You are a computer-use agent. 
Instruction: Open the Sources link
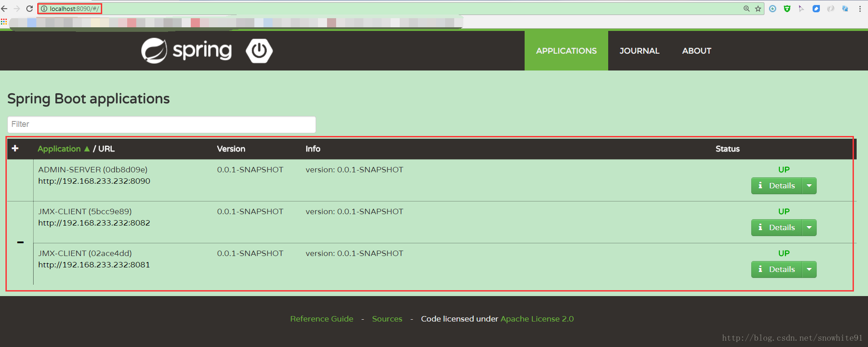pos(387,319)
